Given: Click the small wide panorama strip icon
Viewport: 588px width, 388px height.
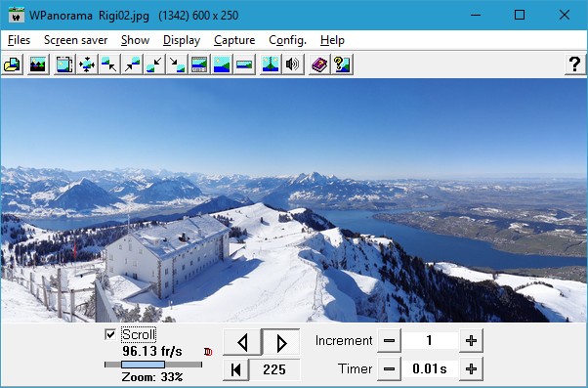Looking at the screenshot, I should pos(244,65).
